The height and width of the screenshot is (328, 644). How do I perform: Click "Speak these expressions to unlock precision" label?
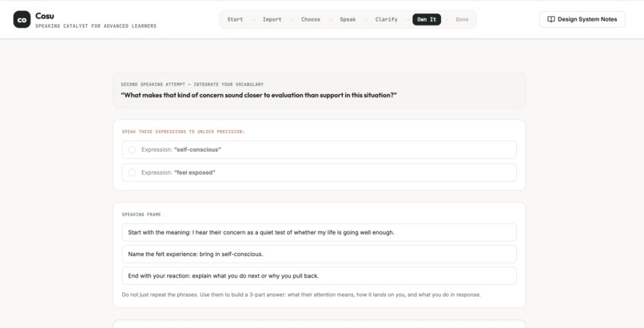pyautogui.click(x=183, y=132)
